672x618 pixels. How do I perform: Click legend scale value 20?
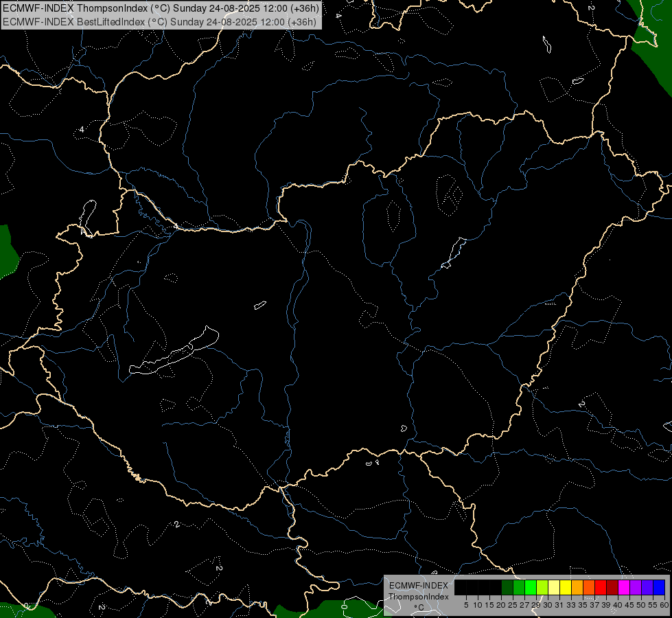[501, 605]
